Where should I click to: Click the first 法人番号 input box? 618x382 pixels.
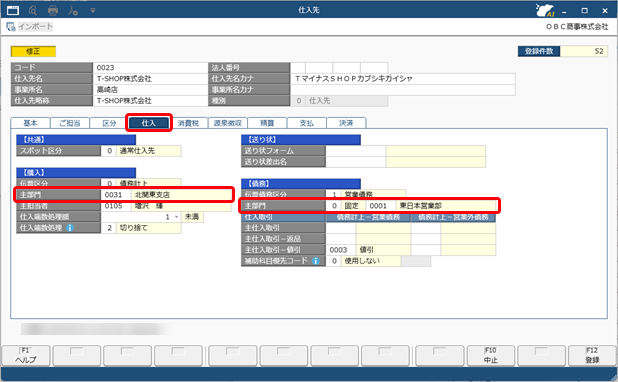coord(298,68)
